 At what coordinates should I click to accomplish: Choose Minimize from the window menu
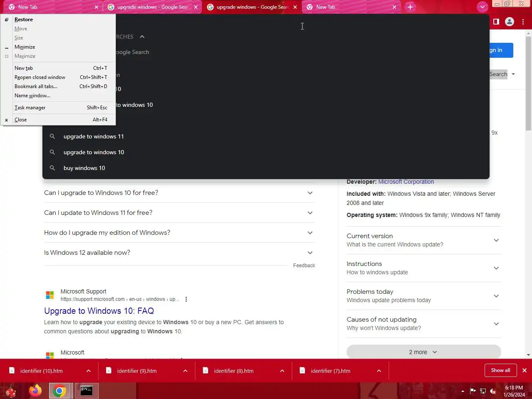point(59,47)
